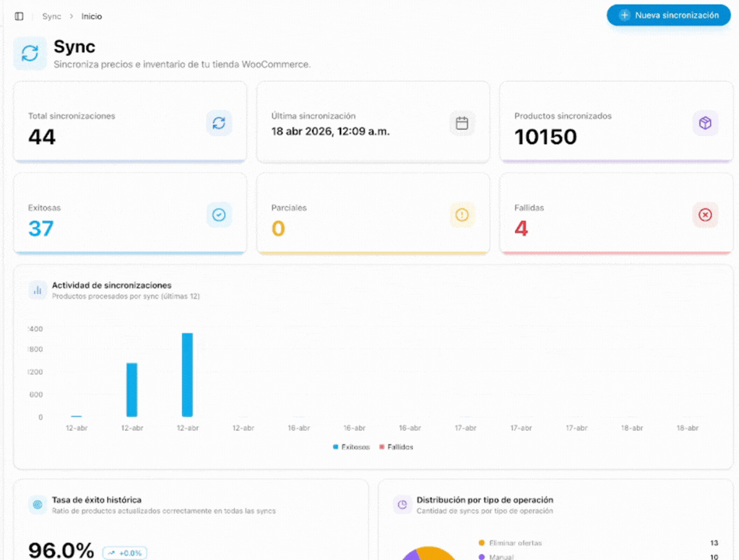
Task: Open the calendar icon on Última sincronización card
Action: point(462,123)
